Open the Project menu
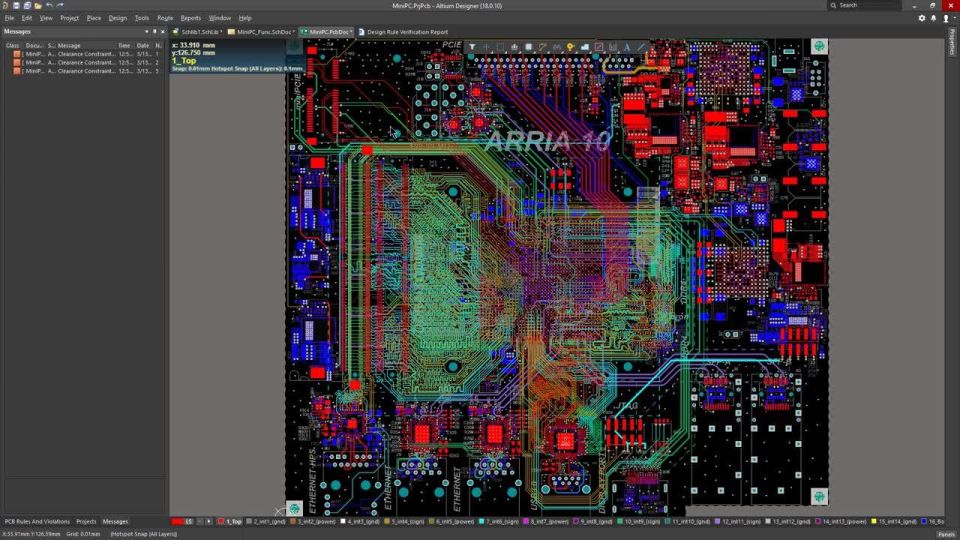Image resolution: width=960 pixels, height=540 pixels. pos(69,18)
